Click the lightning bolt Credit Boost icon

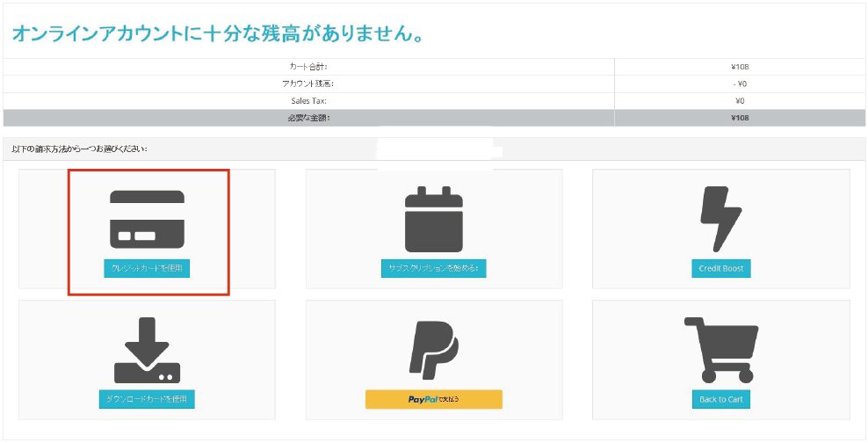tap(720, 219)
